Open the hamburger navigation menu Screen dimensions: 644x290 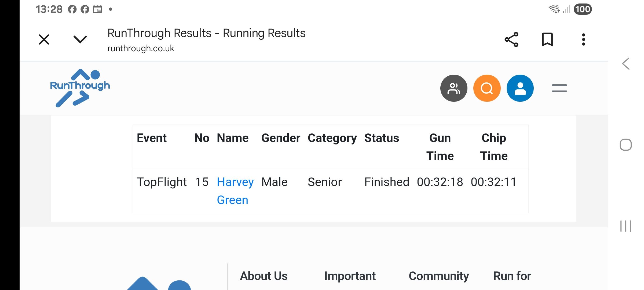[x=559, y=88]
